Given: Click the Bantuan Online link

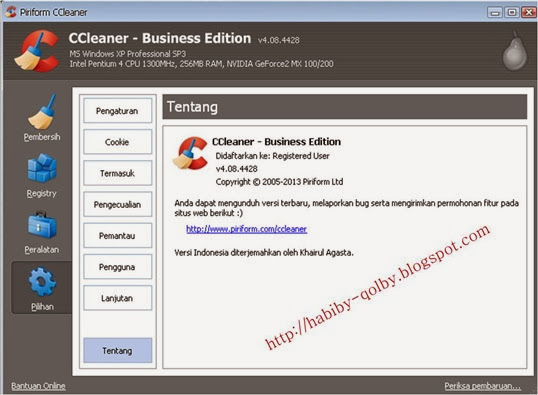Looking at the screenshot, I should [x=38, y=386].
